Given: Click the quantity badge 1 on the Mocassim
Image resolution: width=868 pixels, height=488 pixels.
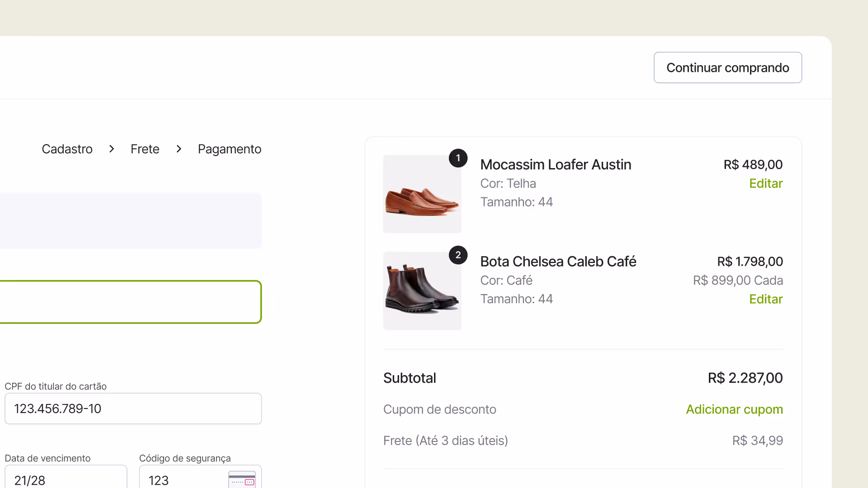Looking at the screenshot, I should click(x=458, y=158).
